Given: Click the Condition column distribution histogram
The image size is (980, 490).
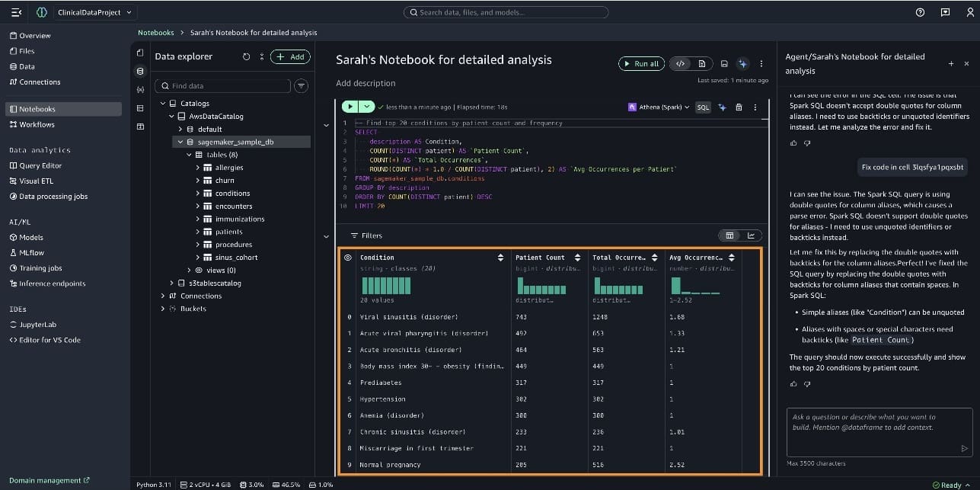Looking at the screenshot, I should coord(385,286).
